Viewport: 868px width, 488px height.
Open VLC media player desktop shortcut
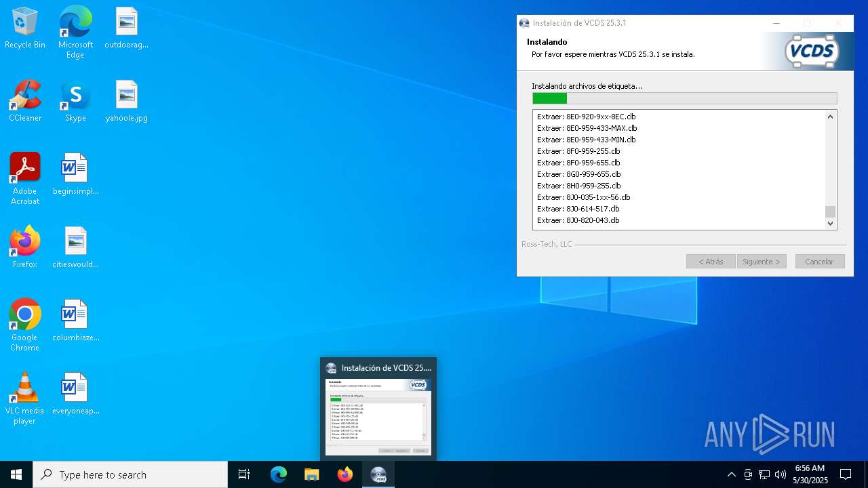[25, 399]
